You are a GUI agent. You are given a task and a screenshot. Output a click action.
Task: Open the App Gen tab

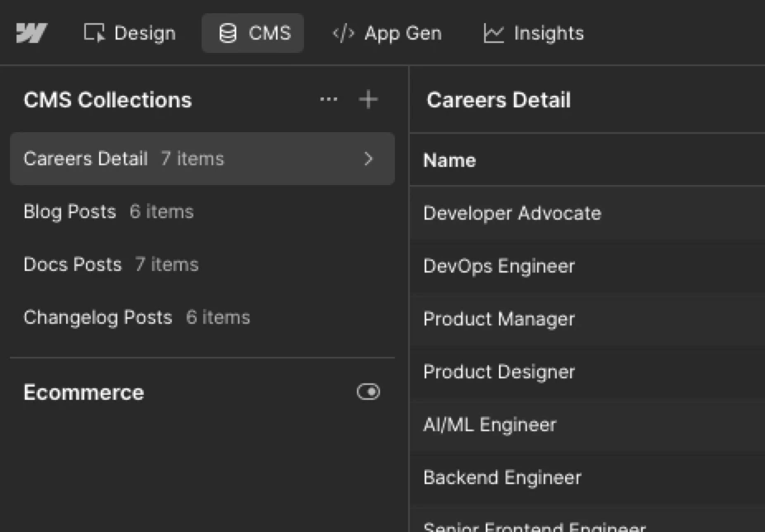(x=387, y=33)
